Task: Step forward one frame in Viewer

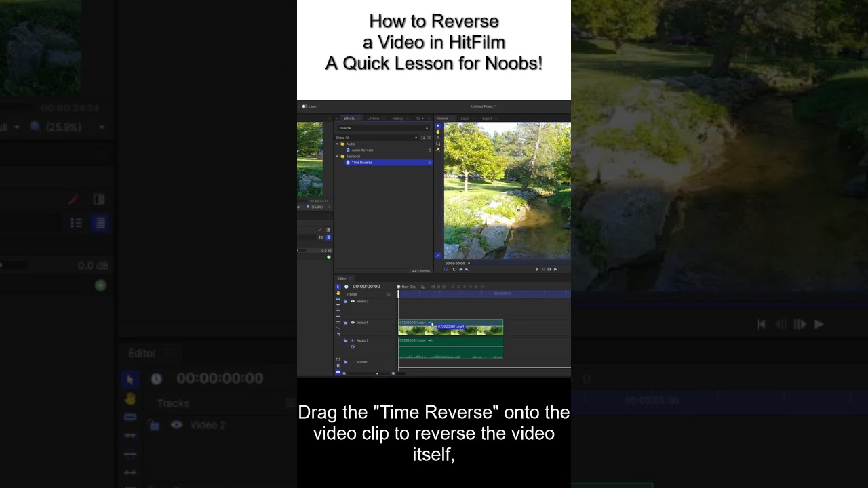Action: (549, 269)
